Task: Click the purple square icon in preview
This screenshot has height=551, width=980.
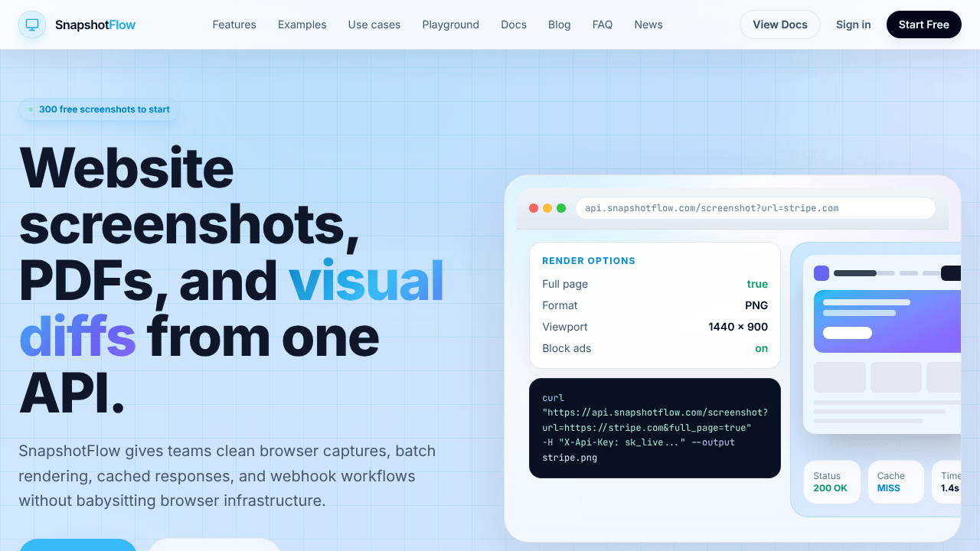Action: point(822,273)
